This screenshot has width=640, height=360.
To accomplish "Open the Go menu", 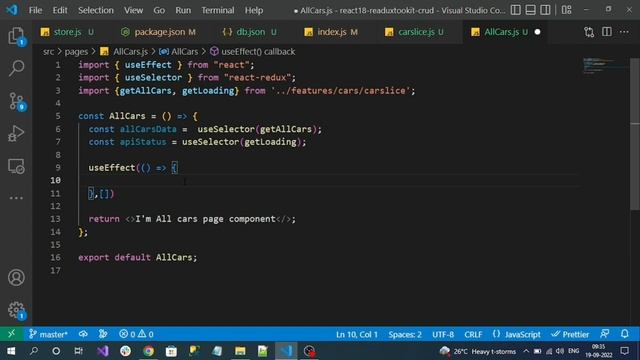I will coord(159,10).
